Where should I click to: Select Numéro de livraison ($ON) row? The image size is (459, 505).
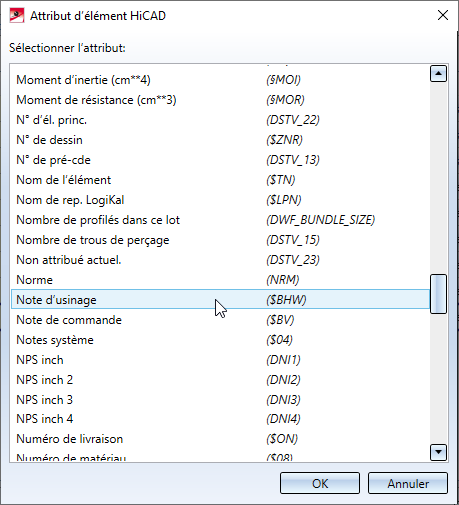pyautogui.click(x=220, y=439)
